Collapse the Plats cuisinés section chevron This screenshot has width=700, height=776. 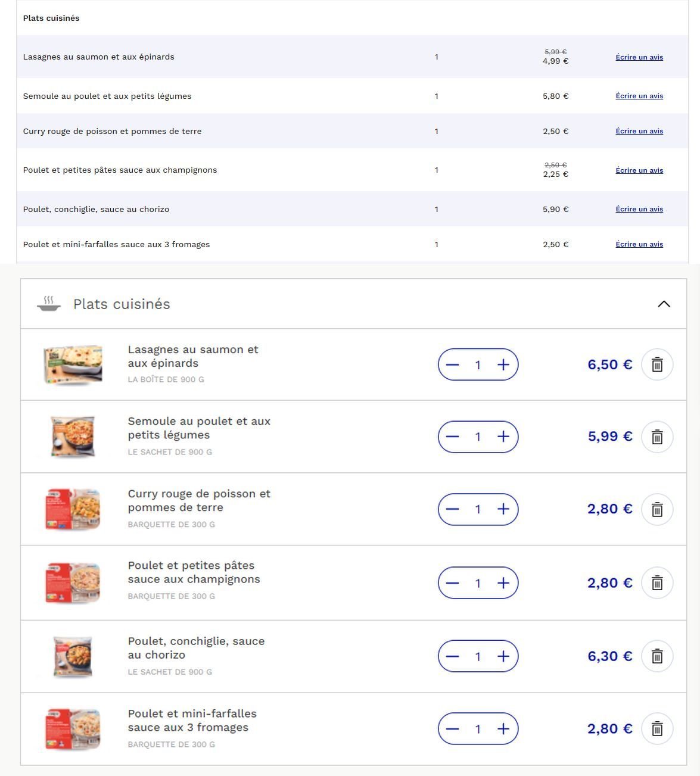[664, 304]
